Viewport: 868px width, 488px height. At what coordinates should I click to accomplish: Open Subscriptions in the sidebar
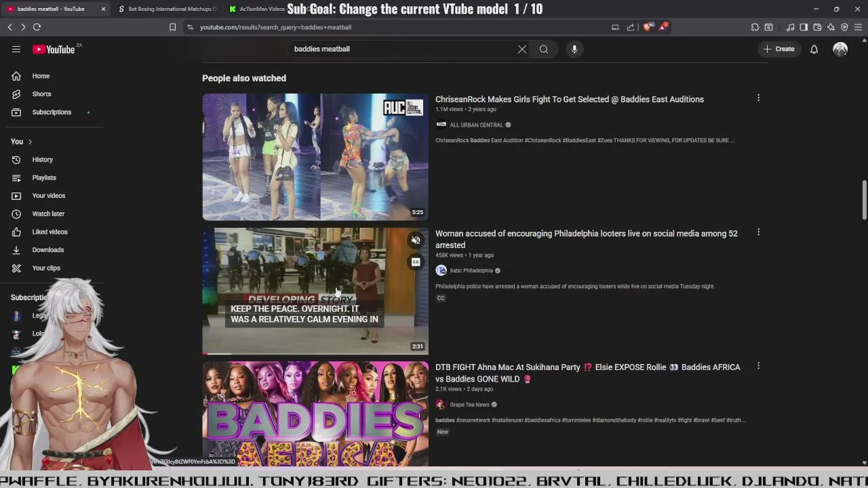[x=54, y=112]
